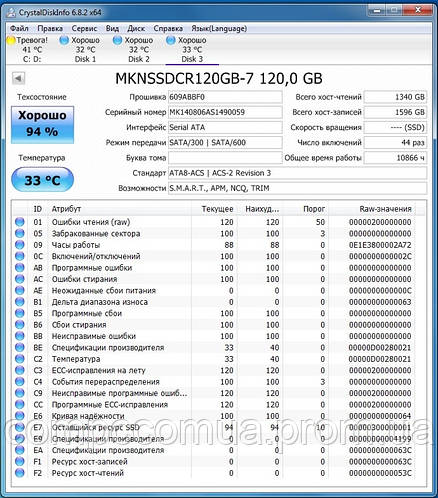Click the previous disk arrow icon

pyautogui.click(x=18, y=79)
